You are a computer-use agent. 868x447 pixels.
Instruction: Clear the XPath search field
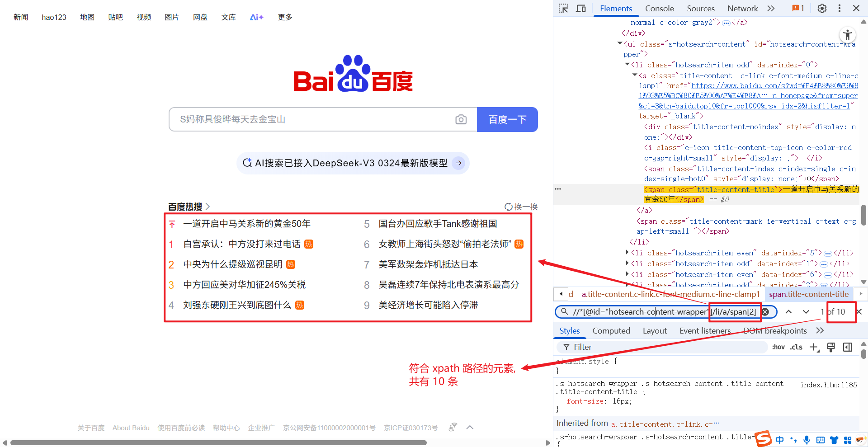pyautogui.click(x=765, y=312)
